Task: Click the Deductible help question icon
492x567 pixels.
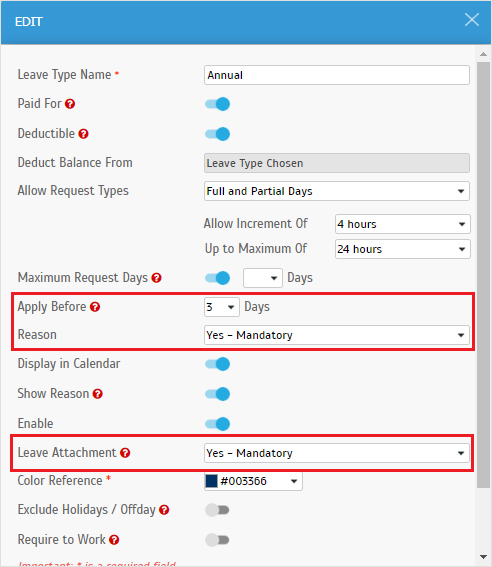Action: (x=84, y=134)
